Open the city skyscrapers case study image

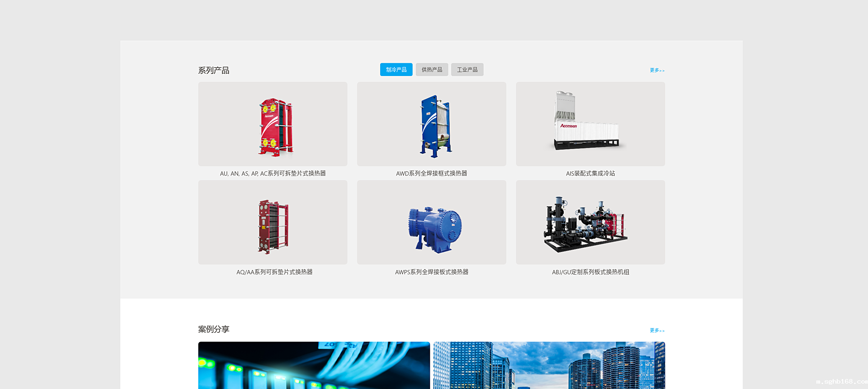click(x=549, y=365)
